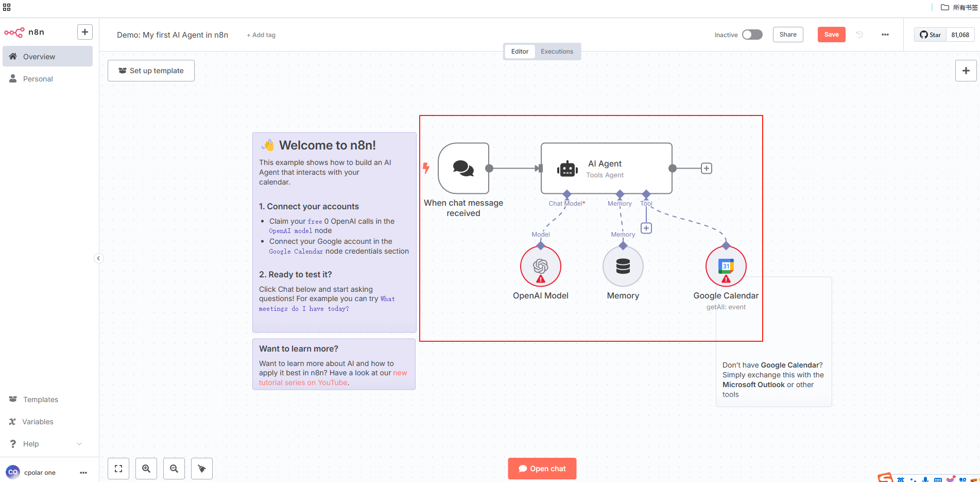This screenshot has height=482, width=980.
Task: Open the Overview page
Action: 48,57
